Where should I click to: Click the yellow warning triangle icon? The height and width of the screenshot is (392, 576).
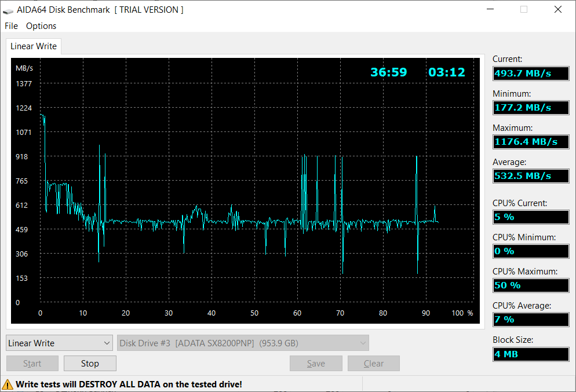pyautogui.click(x=7, y=384)
